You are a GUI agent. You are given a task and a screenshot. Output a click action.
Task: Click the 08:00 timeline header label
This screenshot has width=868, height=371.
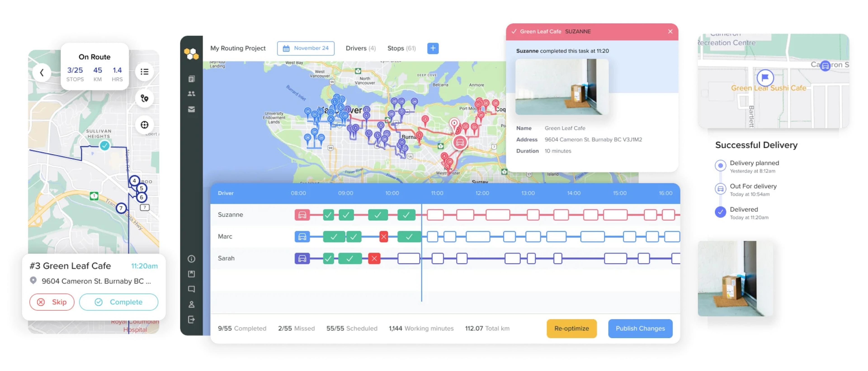pyautogui.click(x=298, y=193)
